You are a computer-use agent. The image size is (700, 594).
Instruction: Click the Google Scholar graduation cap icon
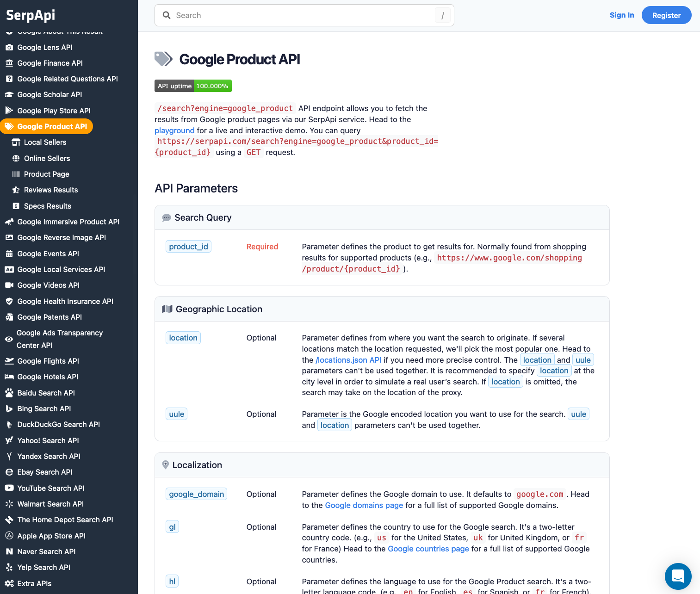point(9,94)
